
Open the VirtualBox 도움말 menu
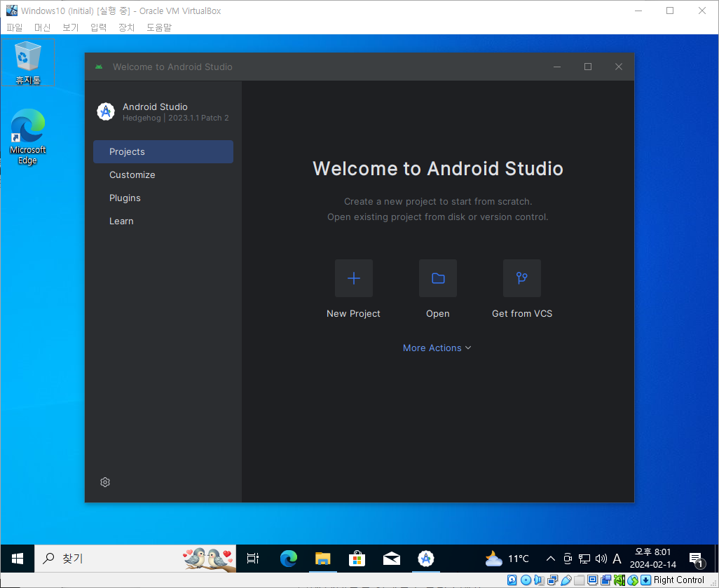(159, 27)
